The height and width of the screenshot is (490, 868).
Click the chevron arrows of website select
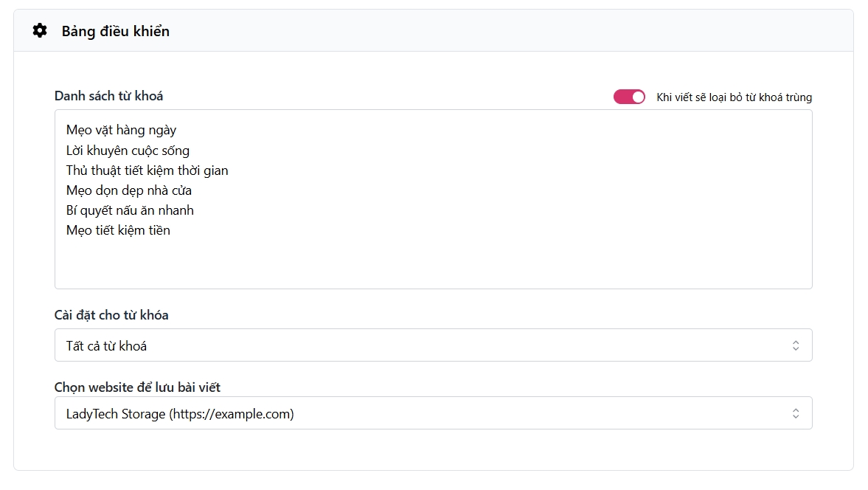coord(796,413)
